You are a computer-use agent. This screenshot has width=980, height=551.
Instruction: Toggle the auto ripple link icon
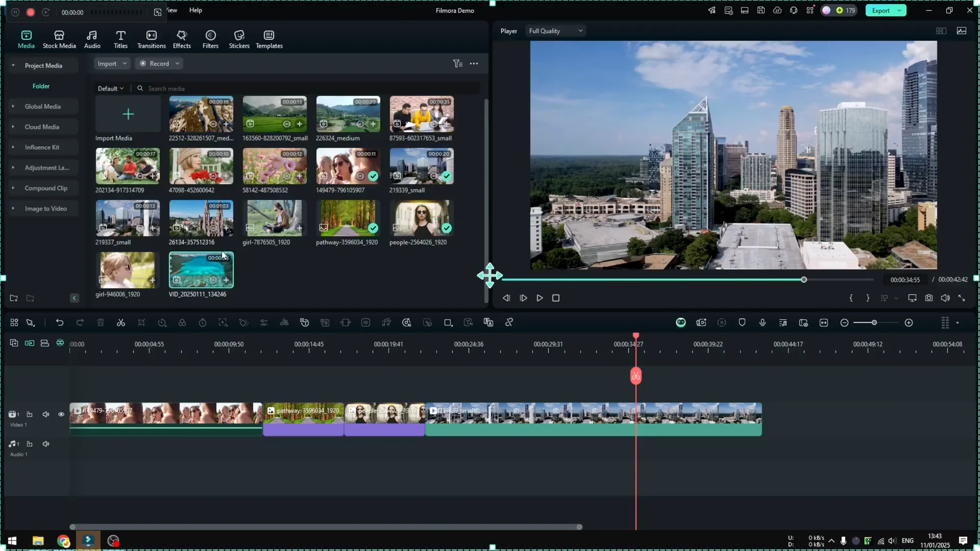pos(30,343)
